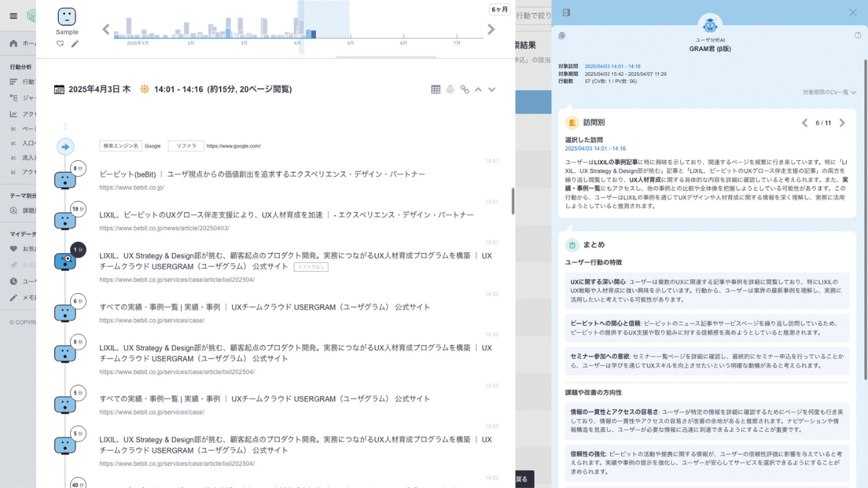The height and width of the screenshot is (488, 868).
Task: Click the 1分 visit face avatar in timeline
Action: (x=65, y=261)
